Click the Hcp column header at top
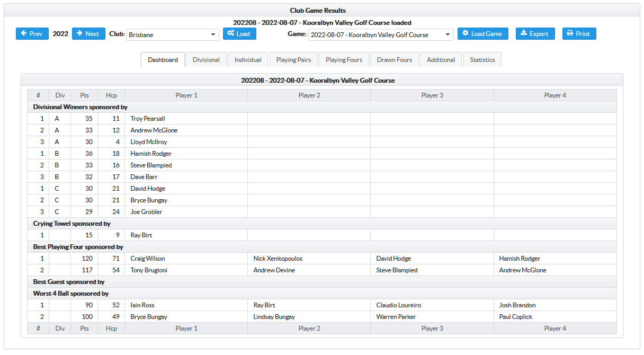 coord(111,95)
